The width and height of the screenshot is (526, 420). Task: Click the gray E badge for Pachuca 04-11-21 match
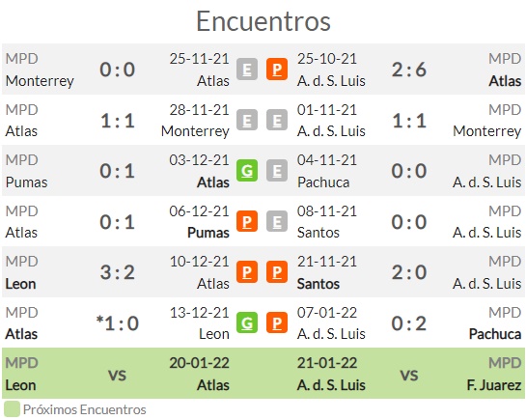(x=277, y=171)
